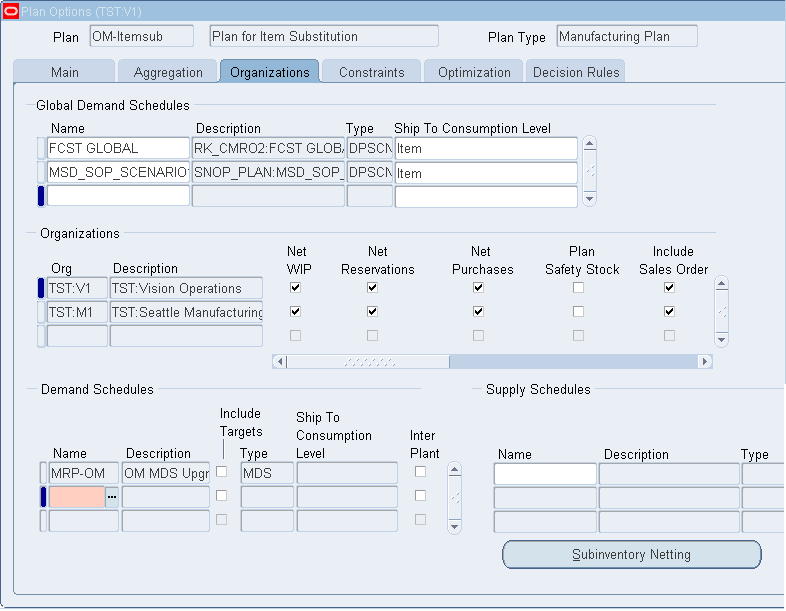
Task: Check Include Targets for MRP-OM schedule
Action: pyautogui.click(x=221, y=472)
